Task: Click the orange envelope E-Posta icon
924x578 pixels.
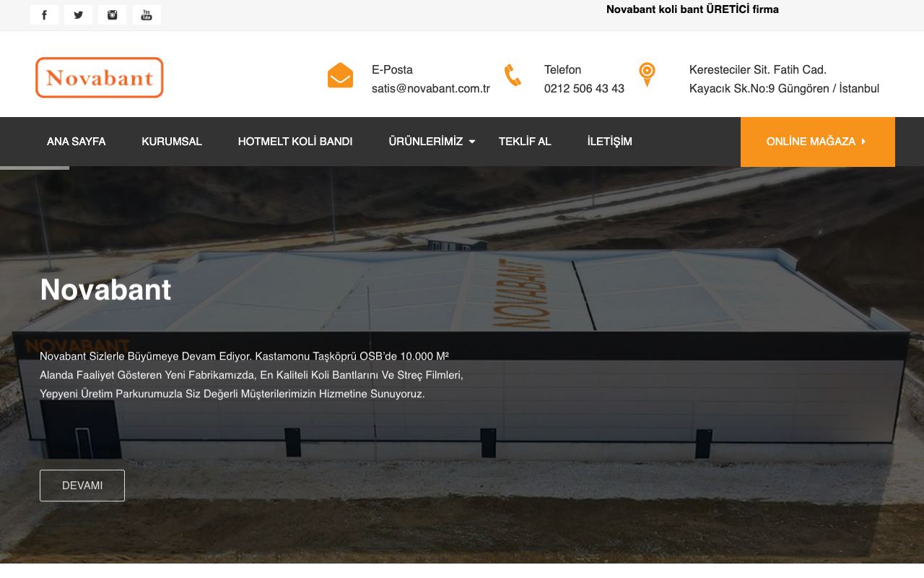Action: (x=340, y=75)
